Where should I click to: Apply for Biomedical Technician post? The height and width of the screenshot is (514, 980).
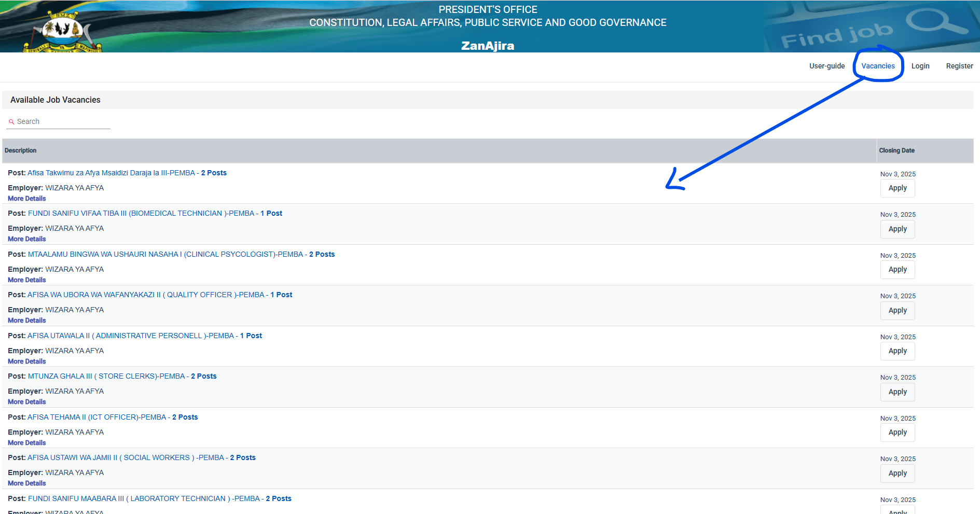click(x=897, y=229)
